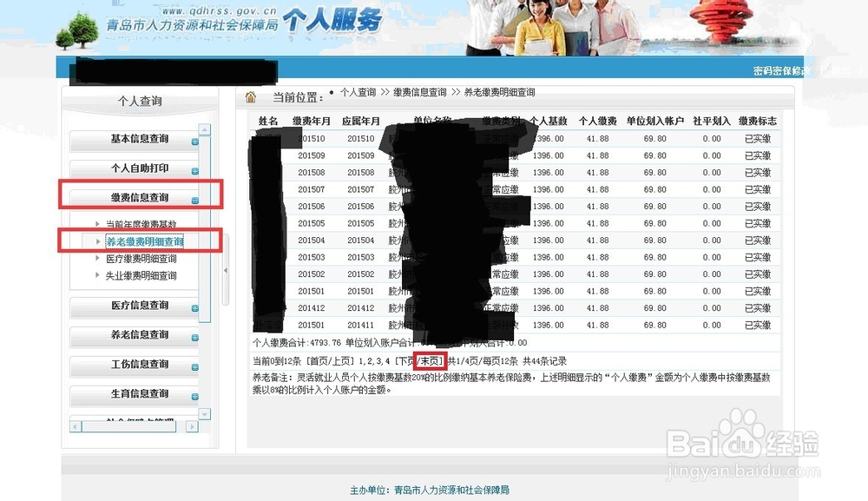Screen dimensions: 868x501
Task: Click the home icon beside 当前位置
Action: pyautogui.click(x=251, y=97)
